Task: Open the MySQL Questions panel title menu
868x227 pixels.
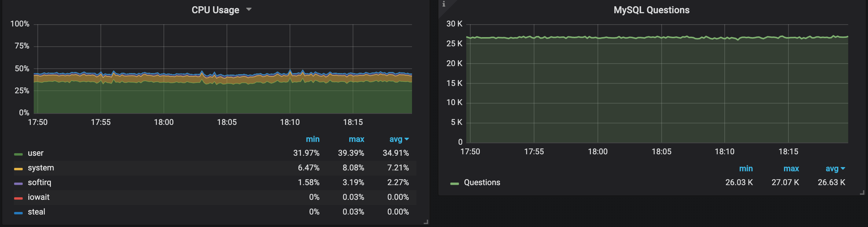Action: [x=651, y=10]
